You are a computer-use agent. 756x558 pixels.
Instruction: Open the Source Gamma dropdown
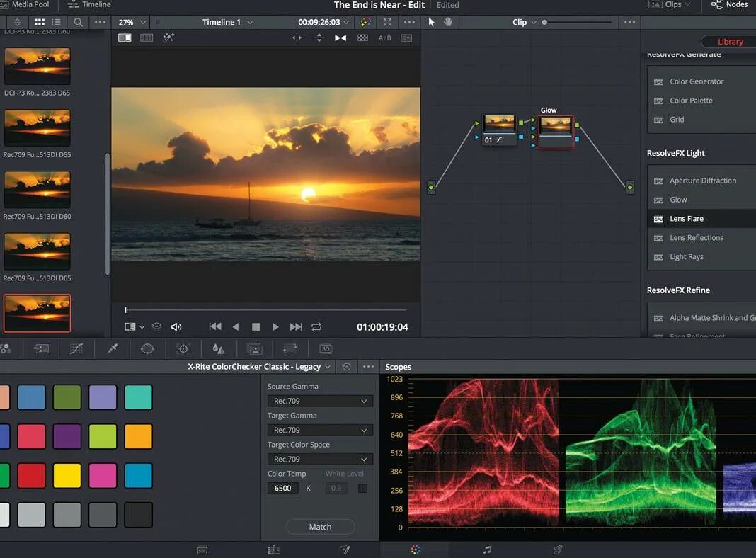click(320, 401)
